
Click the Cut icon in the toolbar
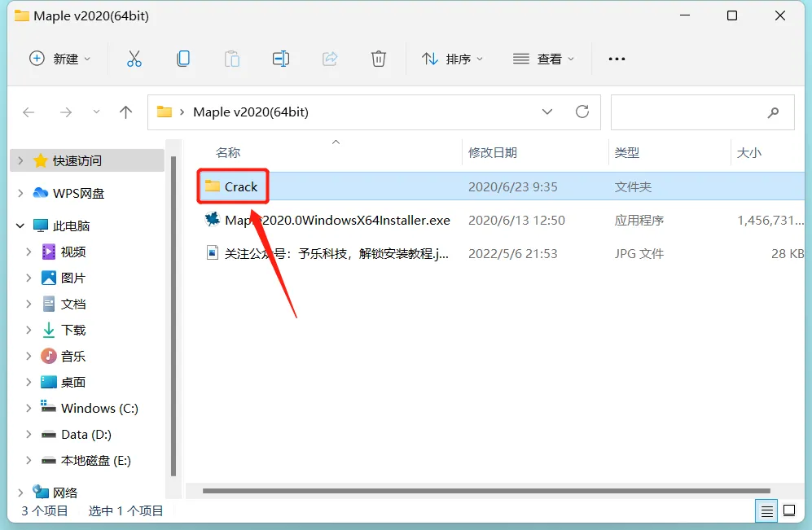[x=134, y=58]
